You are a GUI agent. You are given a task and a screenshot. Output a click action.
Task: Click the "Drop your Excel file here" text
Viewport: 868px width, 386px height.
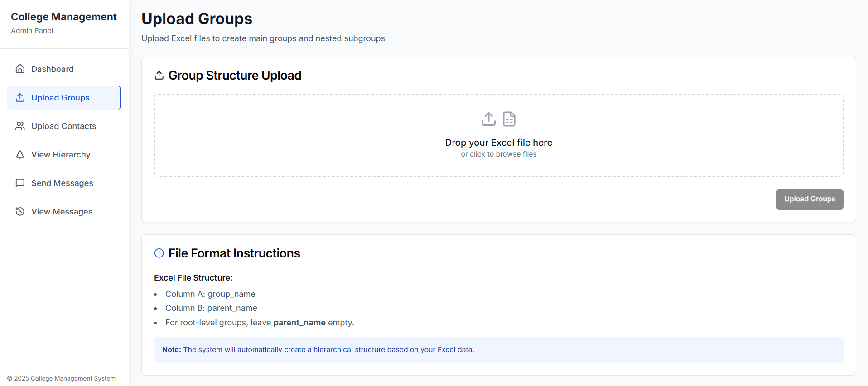[x=499, y=143]
